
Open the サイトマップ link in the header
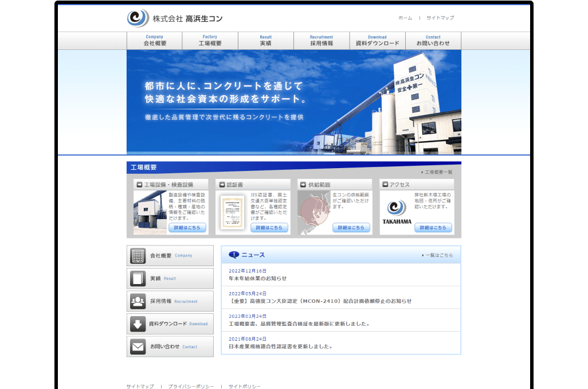click(x=440, y=18)
